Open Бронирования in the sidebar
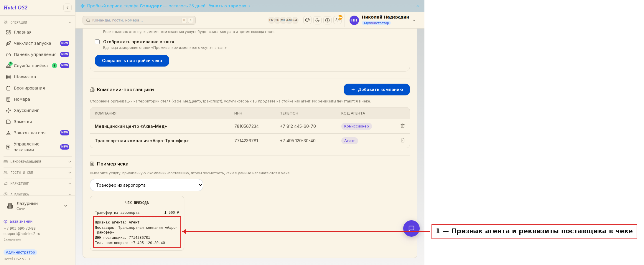 point(37,88)
